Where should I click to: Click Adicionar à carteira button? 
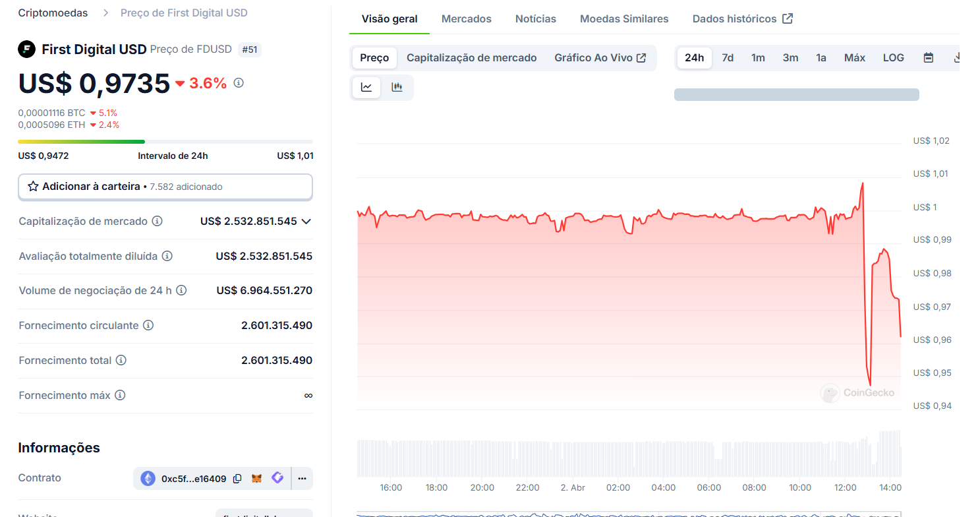(x=165, y=187)
